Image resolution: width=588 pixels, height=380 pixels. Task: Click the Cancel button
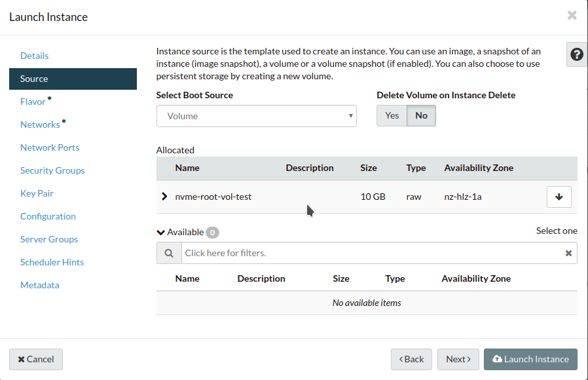click(36, 359)
